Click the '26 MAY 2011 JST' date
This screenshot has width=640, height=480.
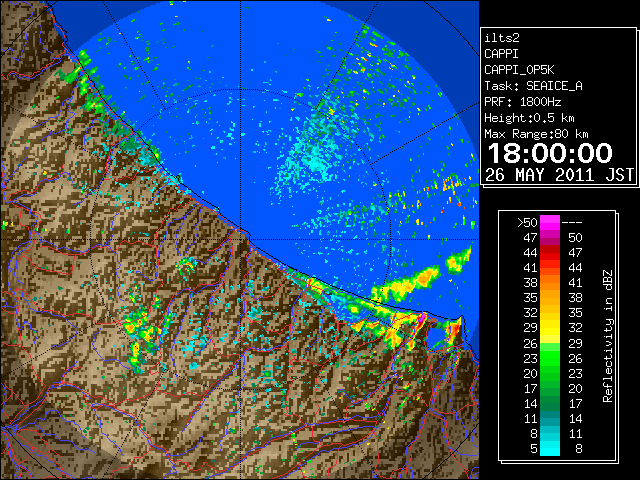pyautogui.click(x=560, y=175)
